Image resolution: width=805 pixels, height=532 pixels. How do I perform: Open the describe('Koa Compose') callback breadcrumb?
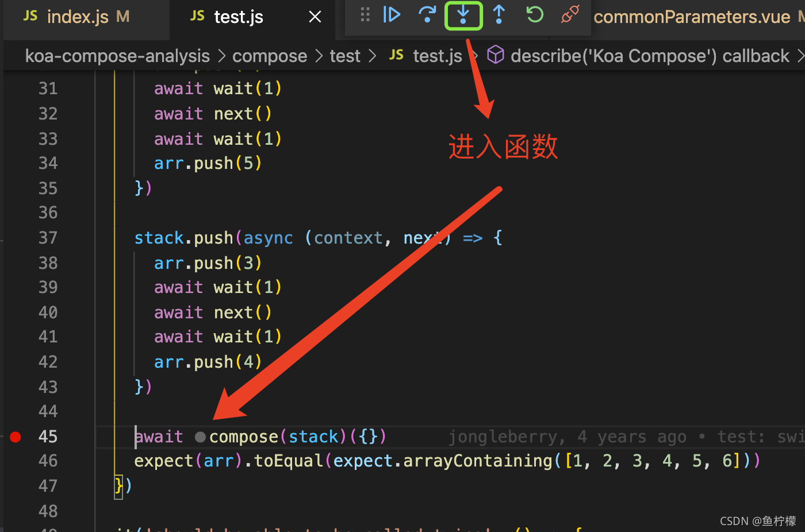650,56
